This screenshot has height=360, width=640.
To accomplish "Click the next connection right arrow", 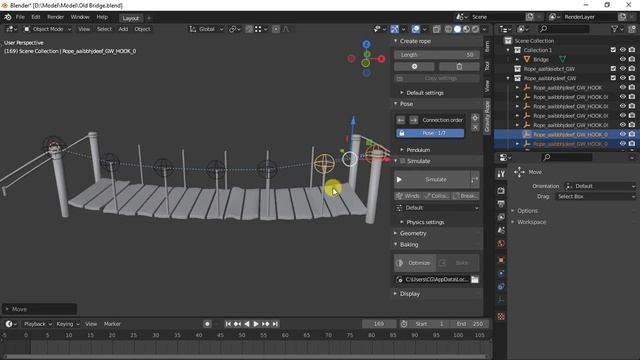I will pyautogui.click(x=413, y=120).
